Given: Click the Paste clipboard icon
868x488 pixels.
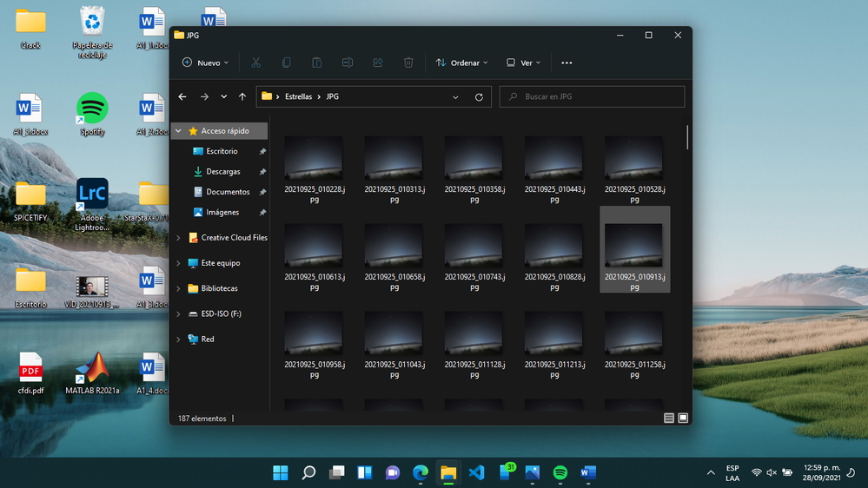Looking at the screenshot, I should pos(316,63).
